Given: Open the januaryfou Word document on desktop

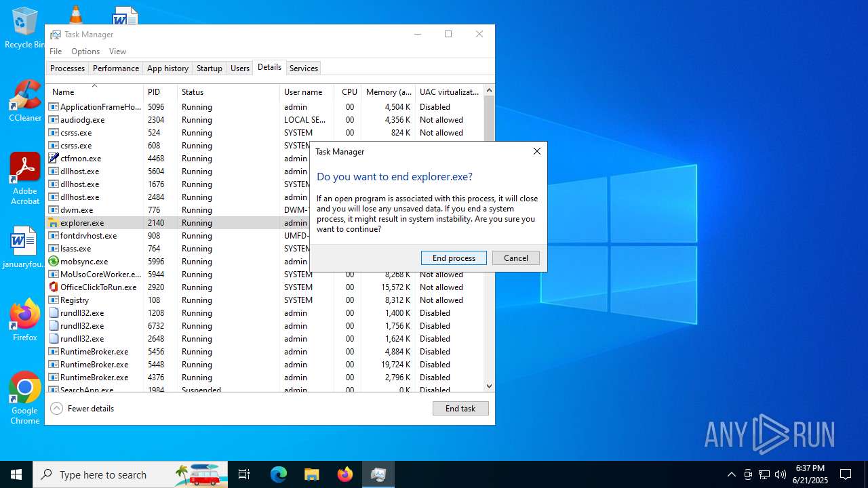Looking at the screenshot, I should tap(24, 247).
